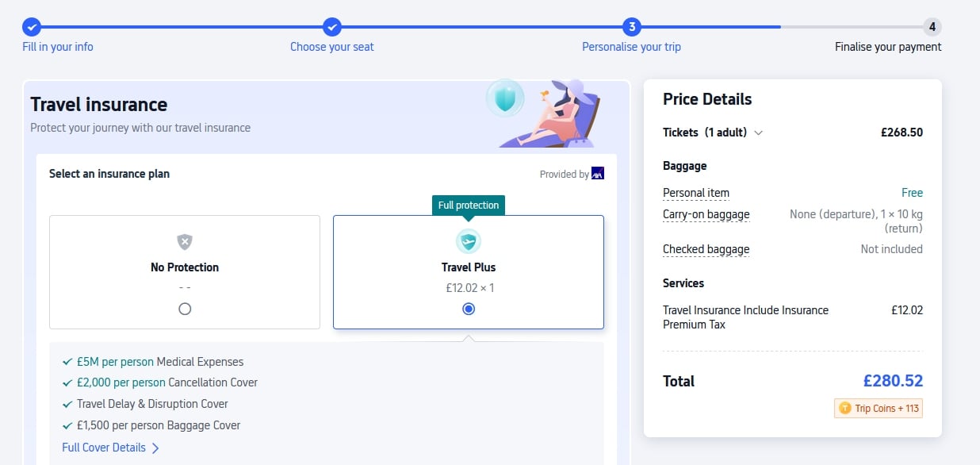This screenshot has height=465, width=980.
Task: Click the step 4 circle icon
Action: click(x=932, y=27)
